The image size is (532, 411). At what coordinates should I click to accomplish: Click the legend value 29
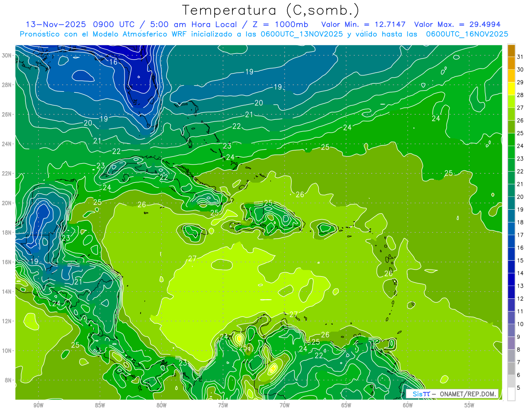(x=520, y=82)
